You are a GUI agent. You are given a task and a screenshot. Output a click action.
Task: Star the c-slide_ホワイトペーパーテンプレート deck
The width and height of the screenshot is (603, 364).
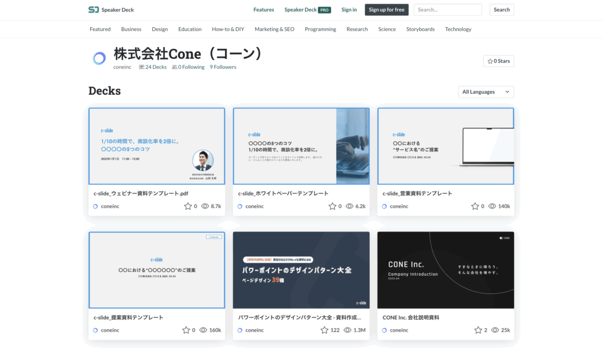[x=332, y=206]
